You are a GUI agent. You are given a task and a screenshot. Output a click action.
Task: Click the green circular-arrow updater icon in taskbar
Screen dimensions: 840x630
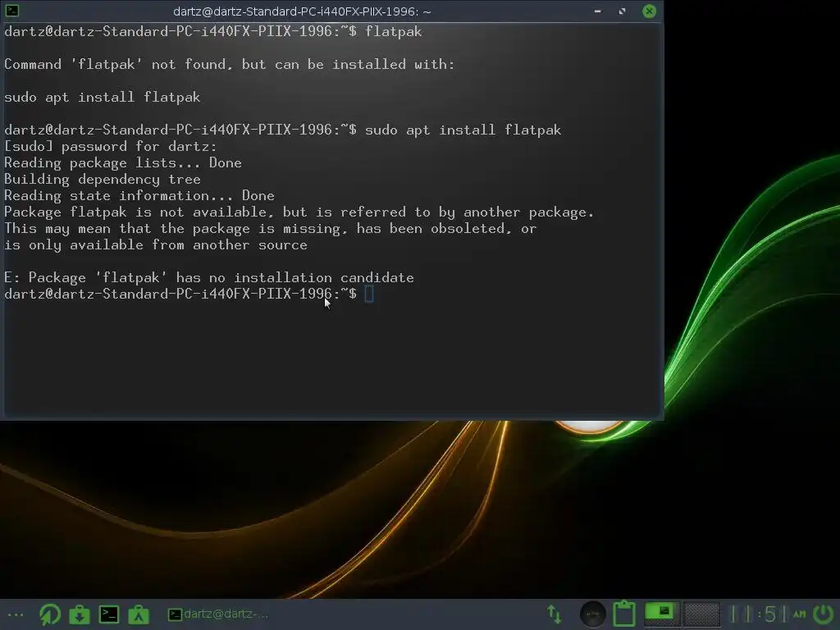point(50,614)
